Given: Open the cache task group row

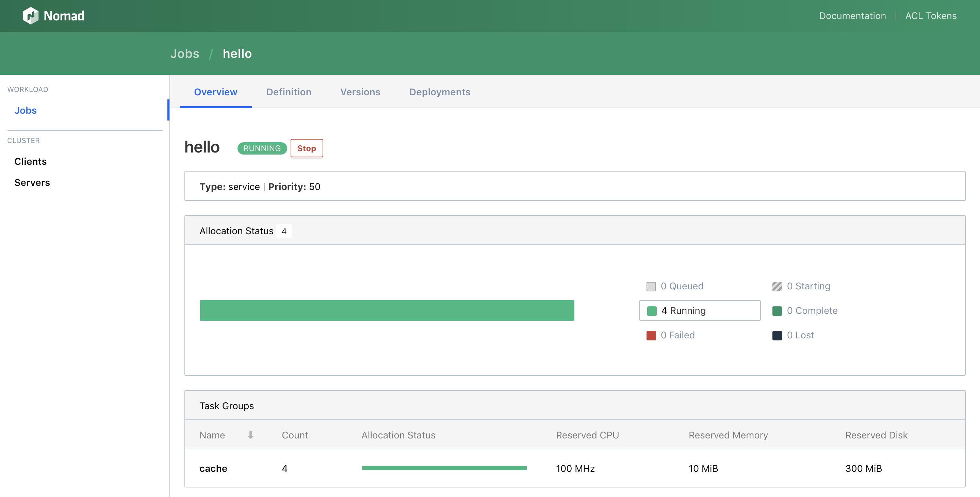Looking at the screenshot, I should pos(213,468).
